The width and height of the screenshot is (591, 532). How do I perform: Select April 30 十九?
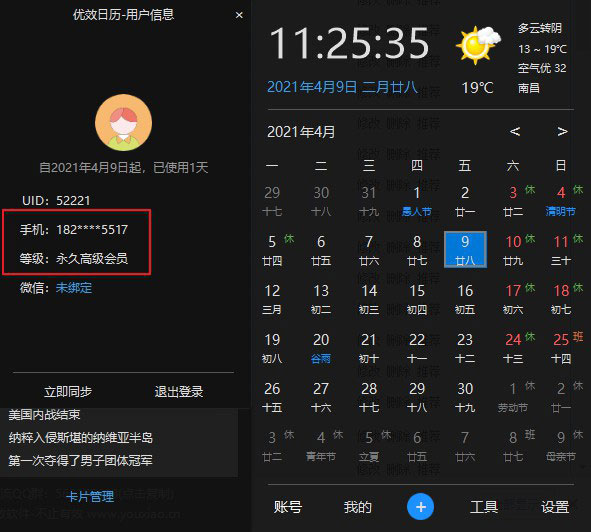pos(465,397)
